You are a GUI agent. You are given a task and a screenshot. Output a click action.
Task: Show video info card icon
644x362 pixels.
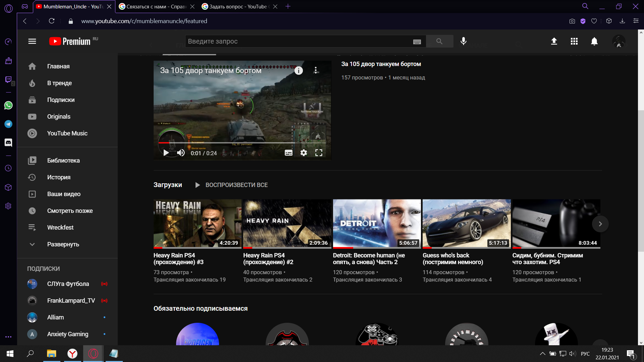pos(299,70)
